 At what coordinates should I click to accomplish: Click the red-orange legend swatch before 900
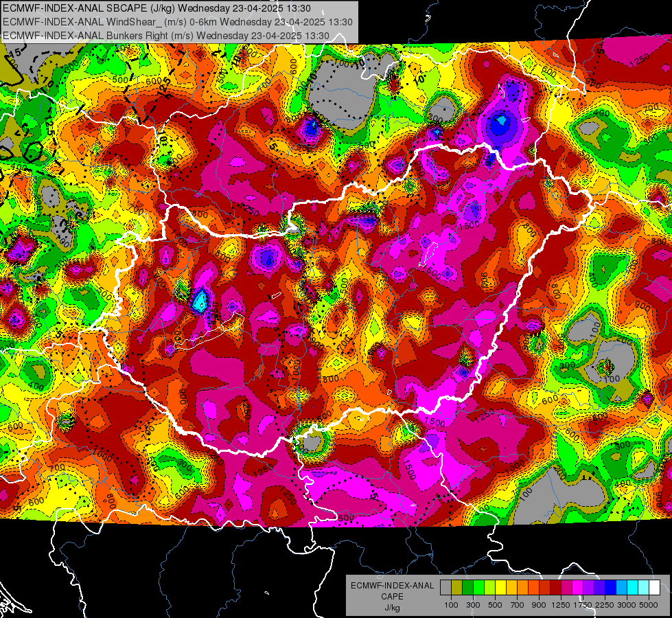[x=533, y=588]
